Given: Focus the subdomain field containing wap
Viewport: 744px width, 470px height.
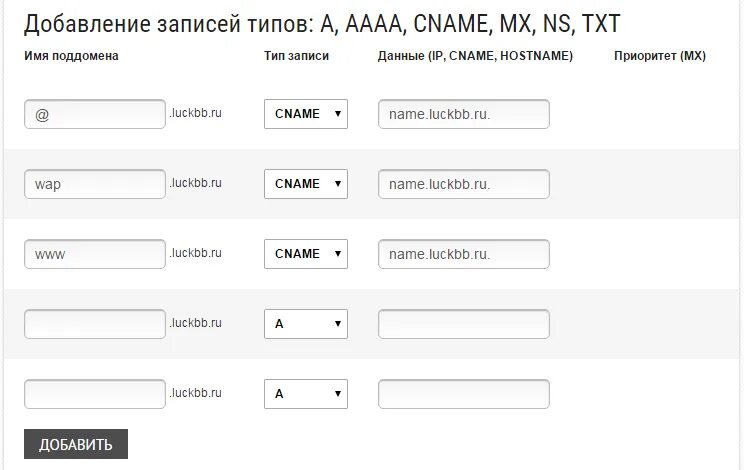Looking at the screenshot, I should [x=95, y=184].
